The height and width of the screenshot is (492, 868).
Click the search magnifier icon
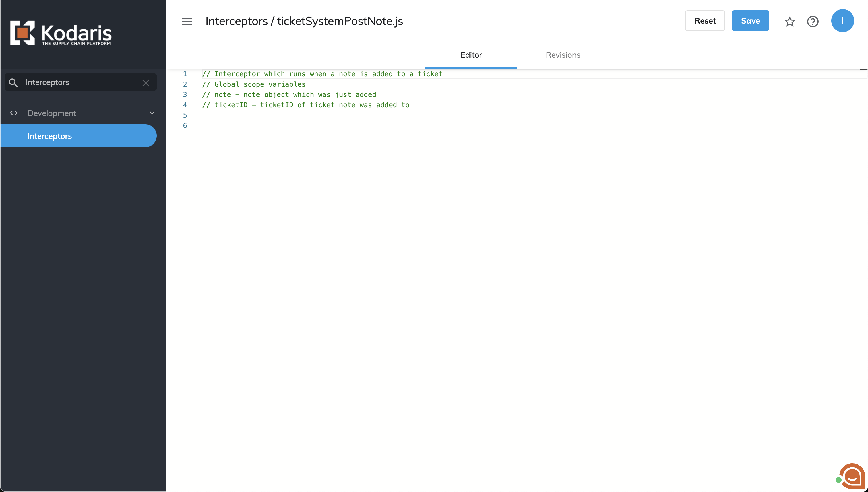point(13,82)
